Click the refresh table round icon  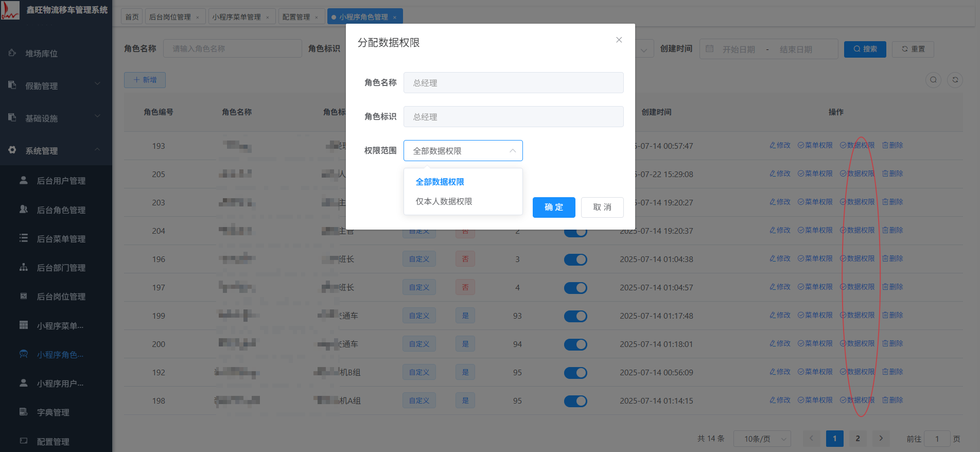(955, 80)
